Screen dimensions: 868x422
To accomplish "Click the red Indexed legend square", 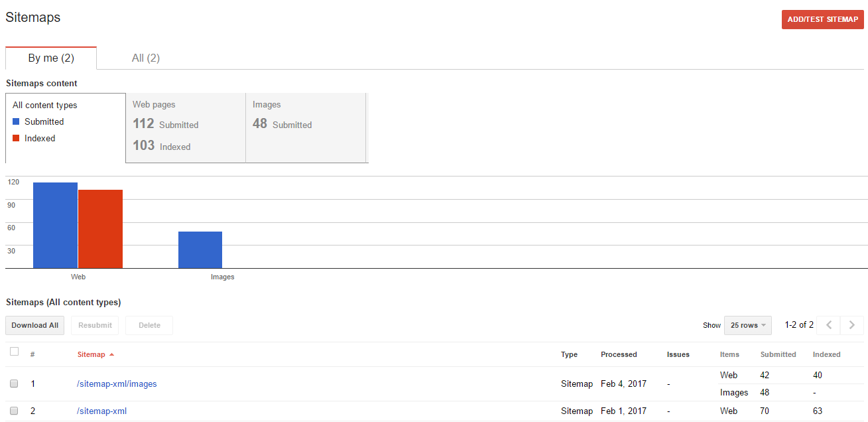I will [x=15, y=138].
